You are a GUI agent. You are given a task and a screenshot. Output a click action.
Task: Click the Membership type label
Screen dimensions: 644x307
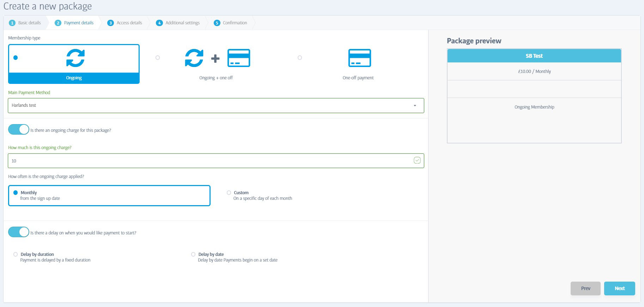(24, 38)
